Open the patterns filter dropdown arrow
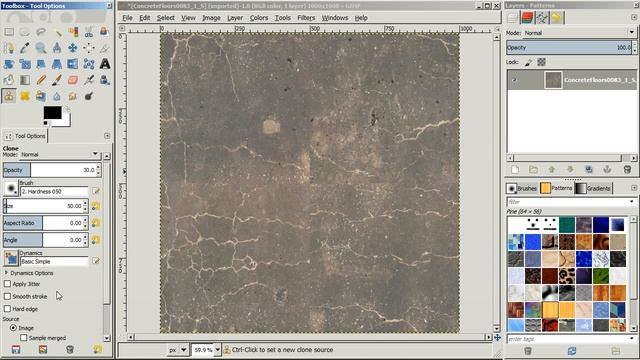The image size is (640, 360). pyautogui.click(x=632, y=202)
